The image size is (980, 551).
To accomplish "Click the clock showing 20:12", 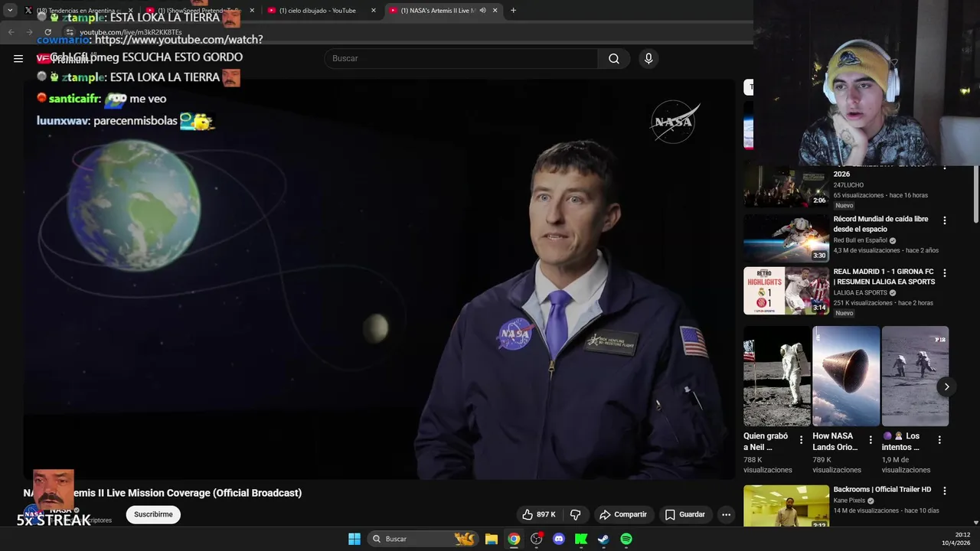I will [962, 535].
